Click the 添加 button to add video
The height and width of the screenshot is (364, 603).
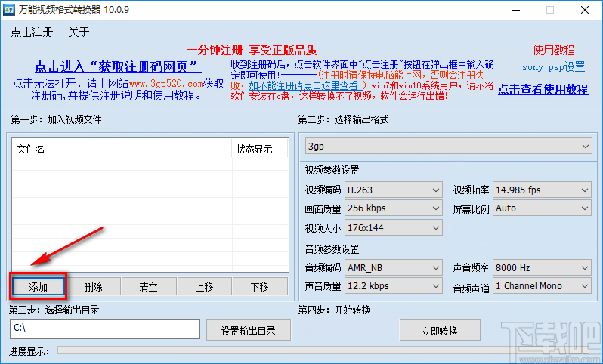pos(39,287)
